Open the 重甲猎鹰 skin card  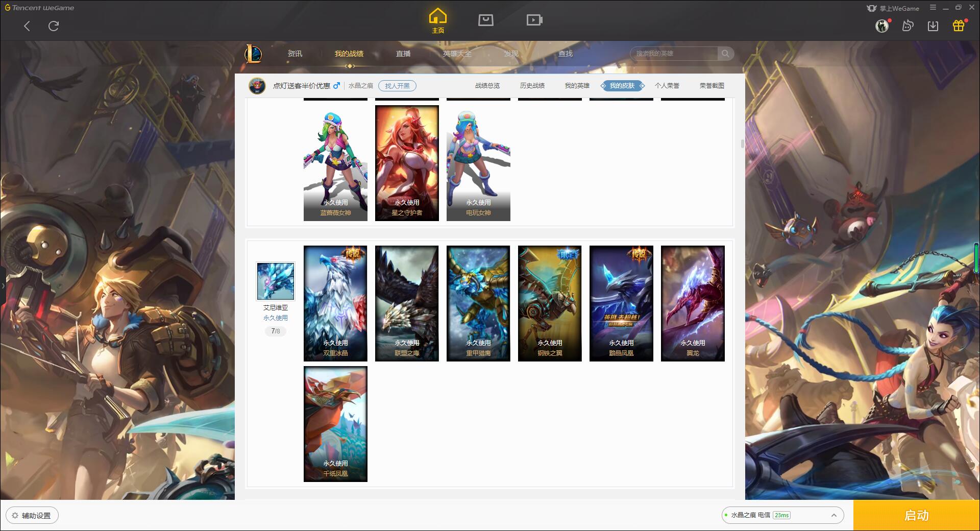point(478,304)
